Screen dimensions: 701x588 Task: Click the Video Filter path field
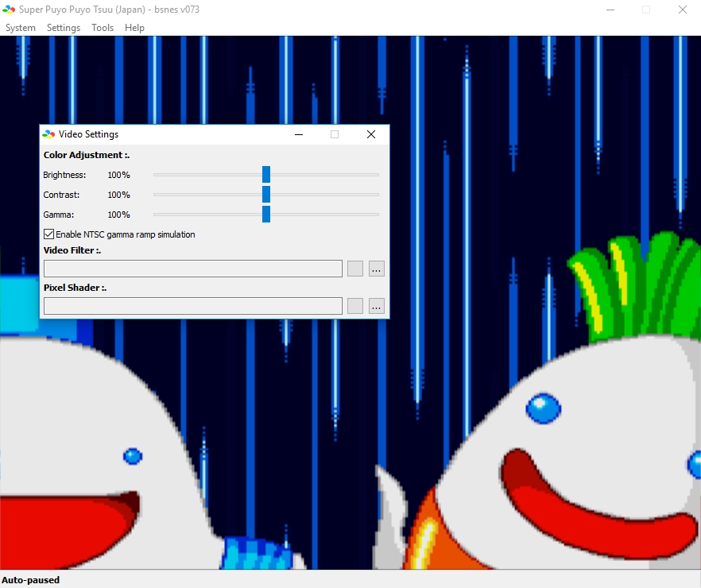[x=193, y=269]
